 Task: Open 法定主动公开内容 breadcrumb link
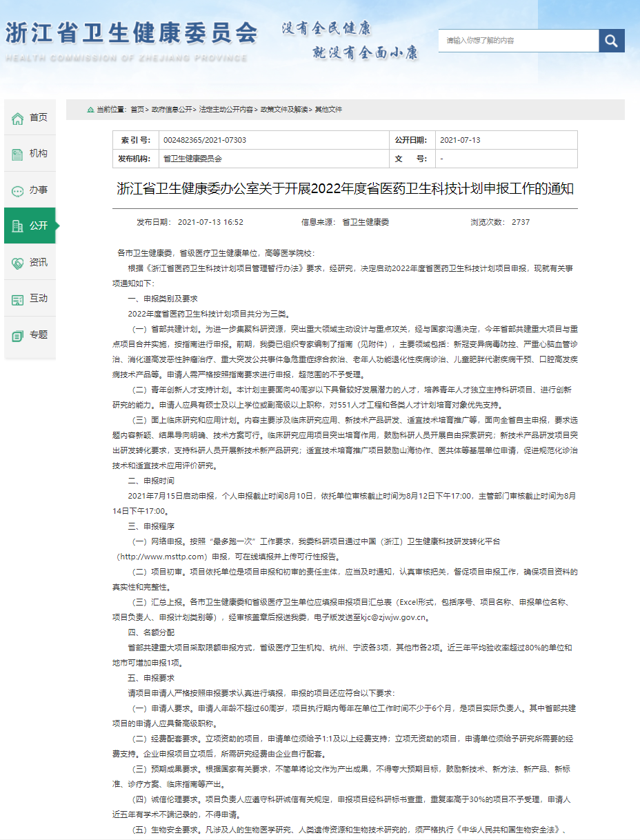226,110
